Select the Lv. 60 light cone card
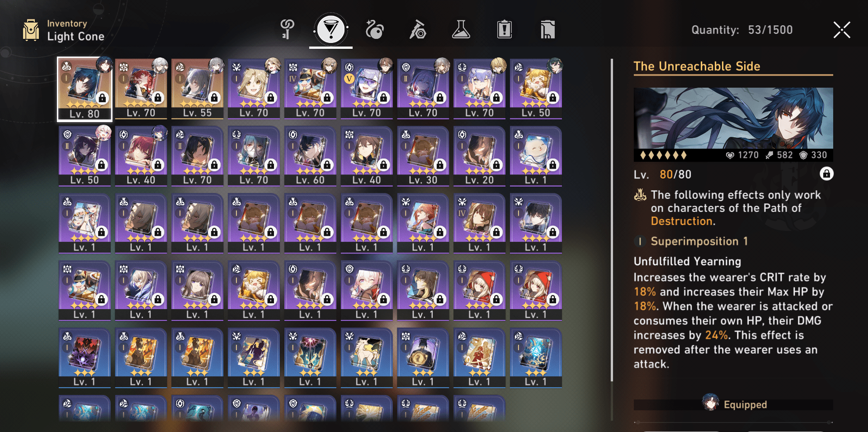868x432 pixels. (x=310, y=156)
